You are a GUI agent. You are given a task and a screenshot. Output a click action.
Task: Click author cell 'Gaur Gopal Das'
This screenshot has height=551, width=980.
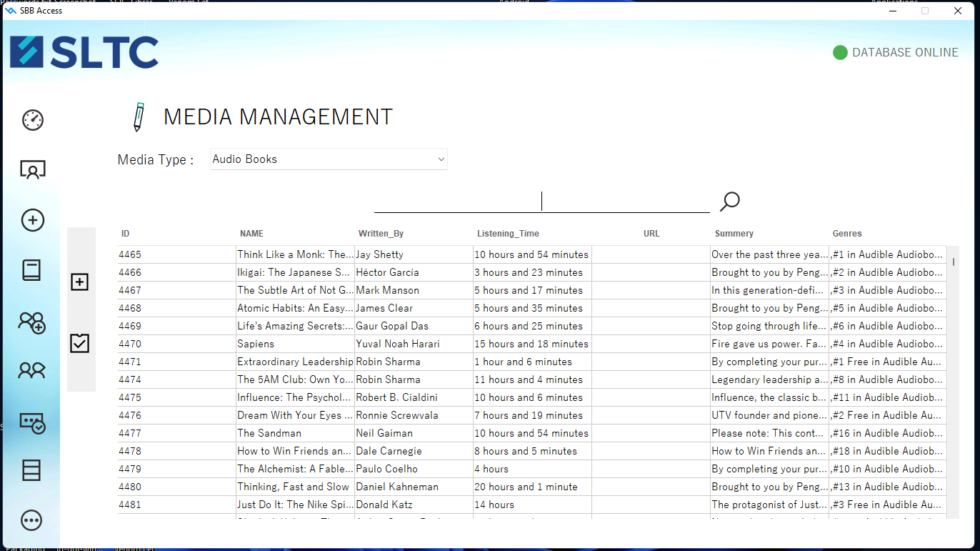[x=414, y=326]
